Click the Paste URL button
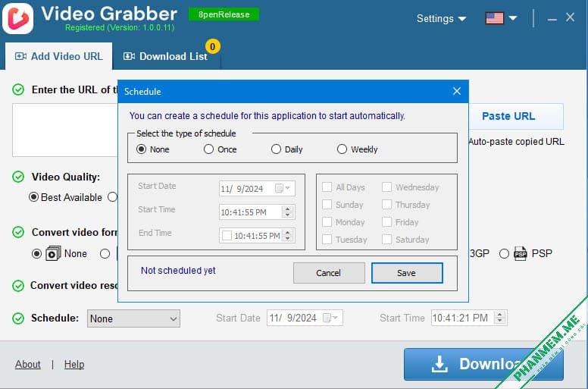 click(x=509, y=116)
